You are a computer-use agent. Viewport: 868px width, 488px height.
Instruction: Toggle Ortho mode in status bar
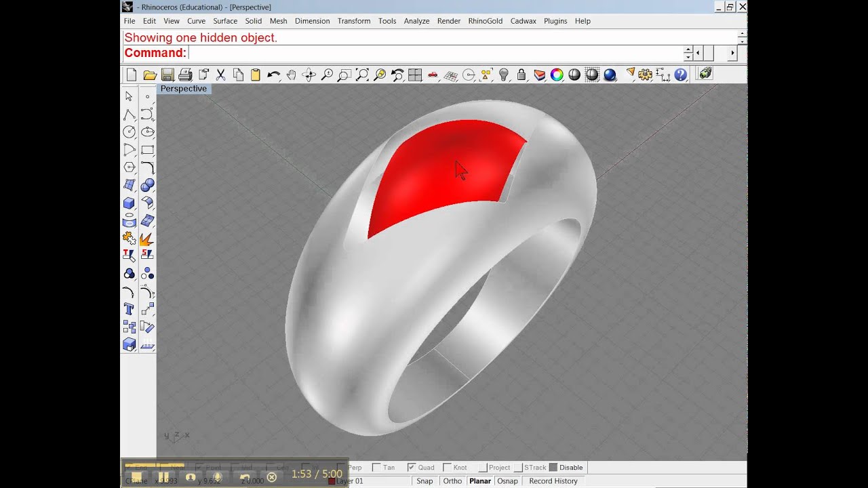click(452, 481)
